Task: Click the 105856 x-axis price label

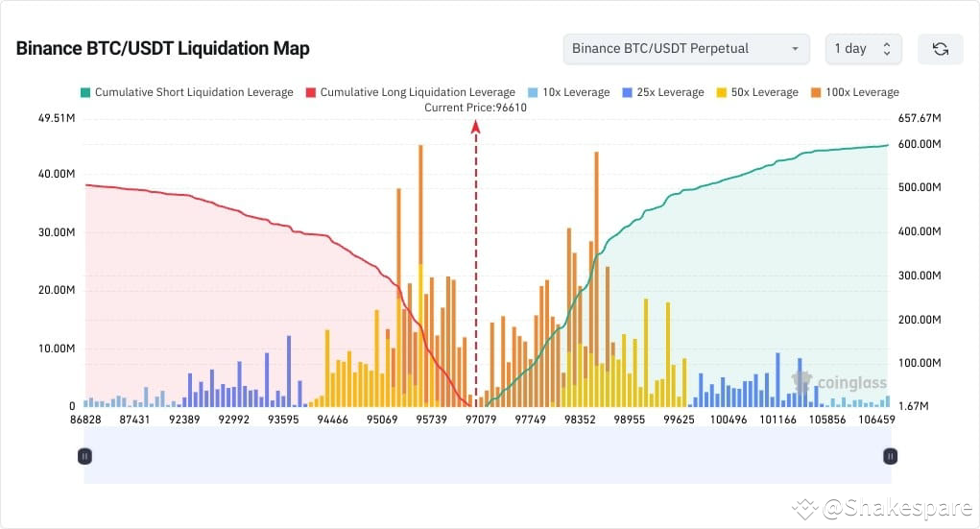Action: coord(826,420)
